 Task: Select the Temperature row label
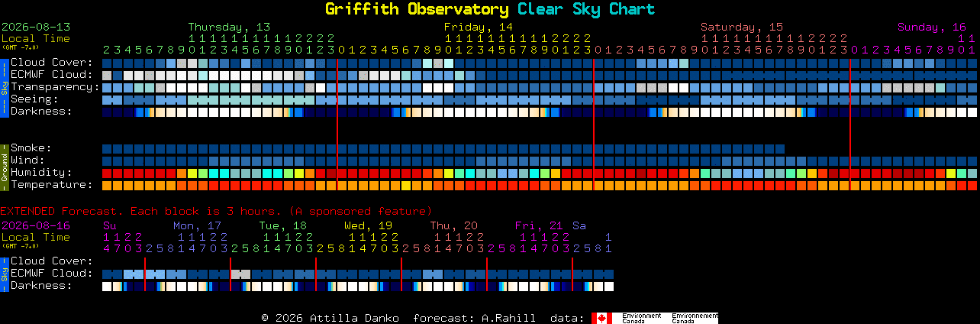click(51, 184)
